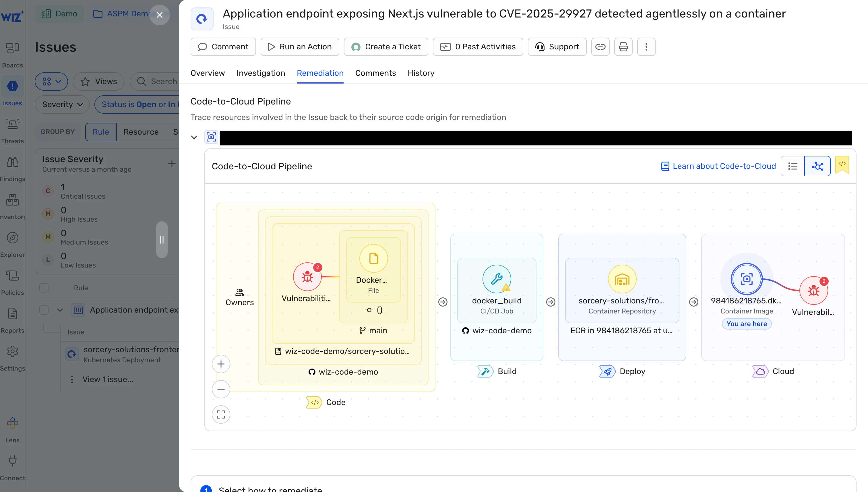Image resolution: width=868 pixels, height=492 pixels.
Task: Open the dashboard layout dropdown
Action: (51, 82)
